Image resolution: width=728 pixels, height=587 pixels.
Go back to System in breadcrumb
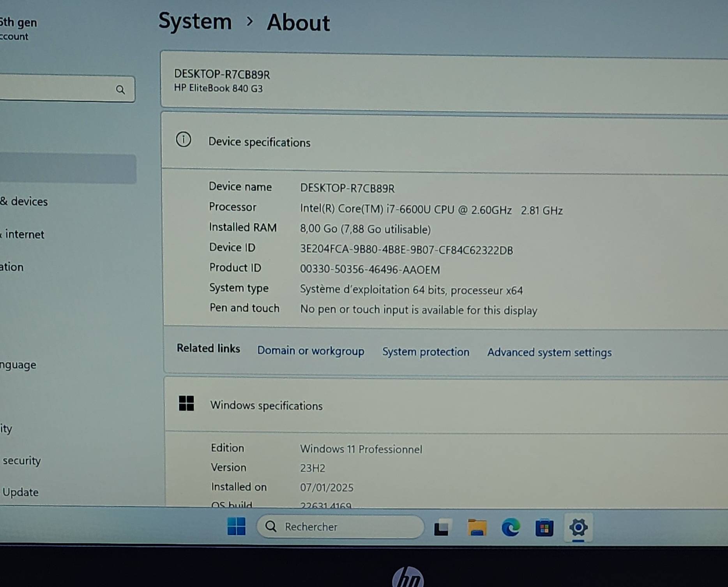click(195, 21)
